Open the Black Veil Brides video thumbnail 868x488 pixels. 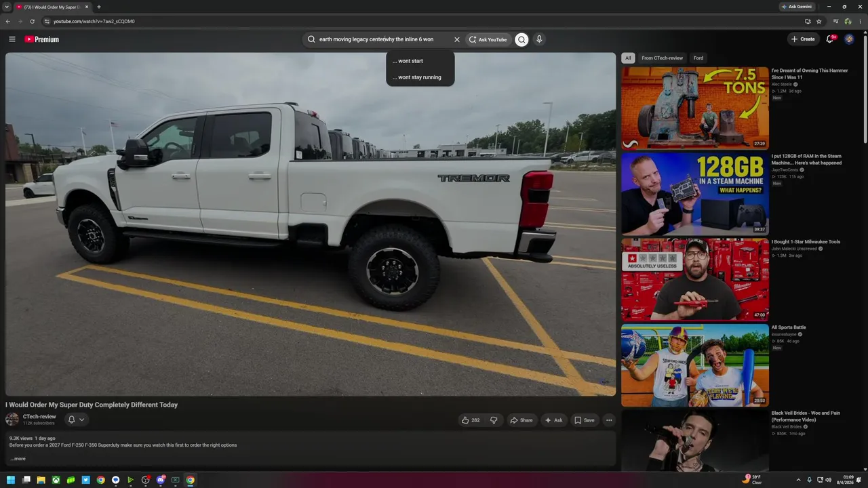[x=695, y=441]
